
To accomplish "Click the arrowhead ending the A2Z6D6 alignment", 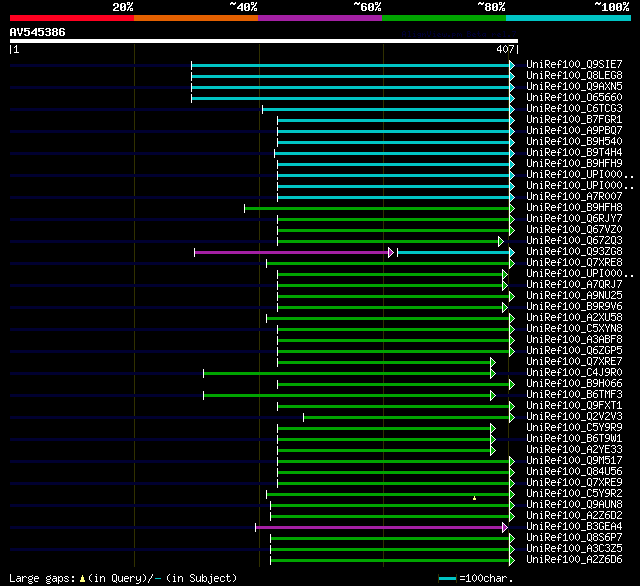I will (512, 561).
